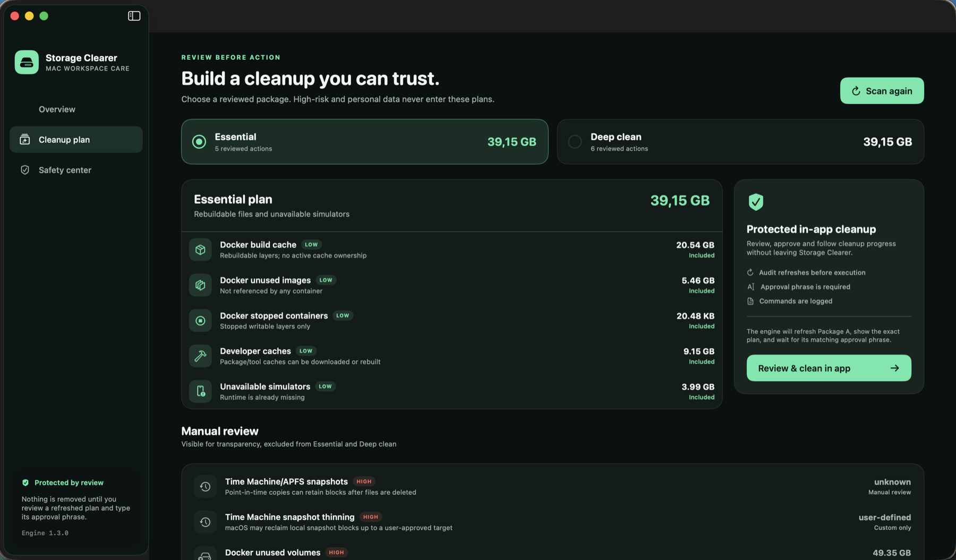
Task: Click the Docker unused volumes title
Action: tap(272, 553)
